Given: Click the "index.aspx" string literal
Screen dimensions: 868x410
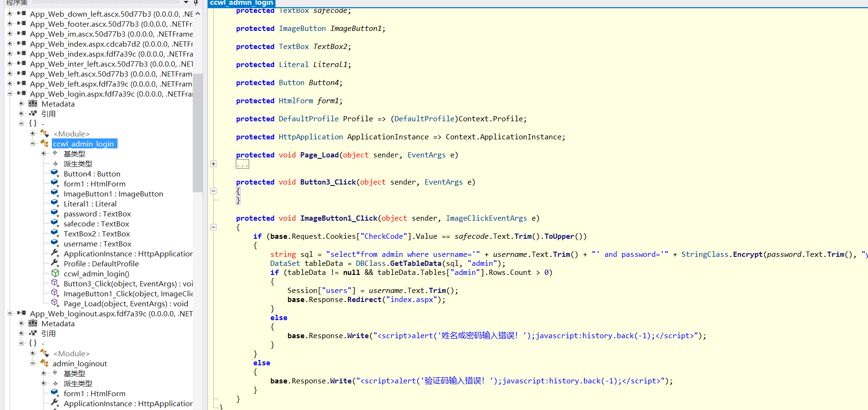Looking at the screenshot, I should (x=412, y=299).
